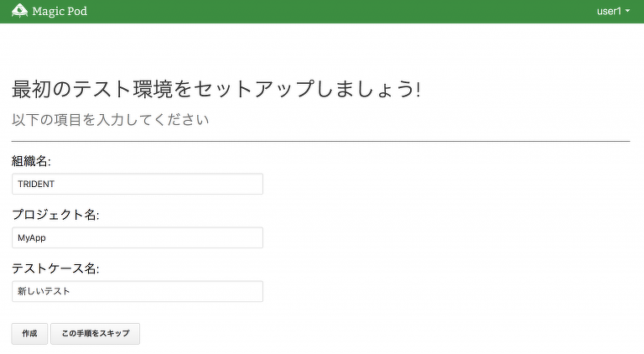Click the プロジェクト名 label

[x=55, y=215]
